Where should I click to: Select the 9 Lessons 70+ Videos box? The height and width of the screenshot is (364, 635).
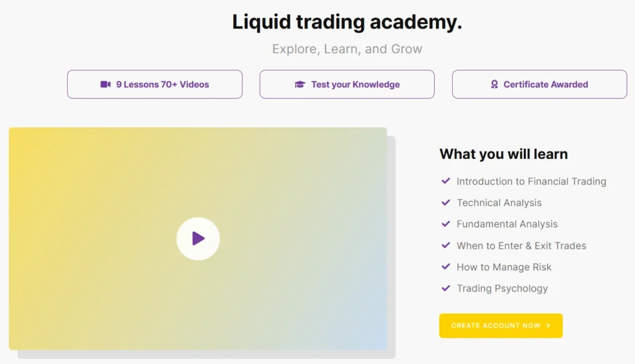pos(154,84)
